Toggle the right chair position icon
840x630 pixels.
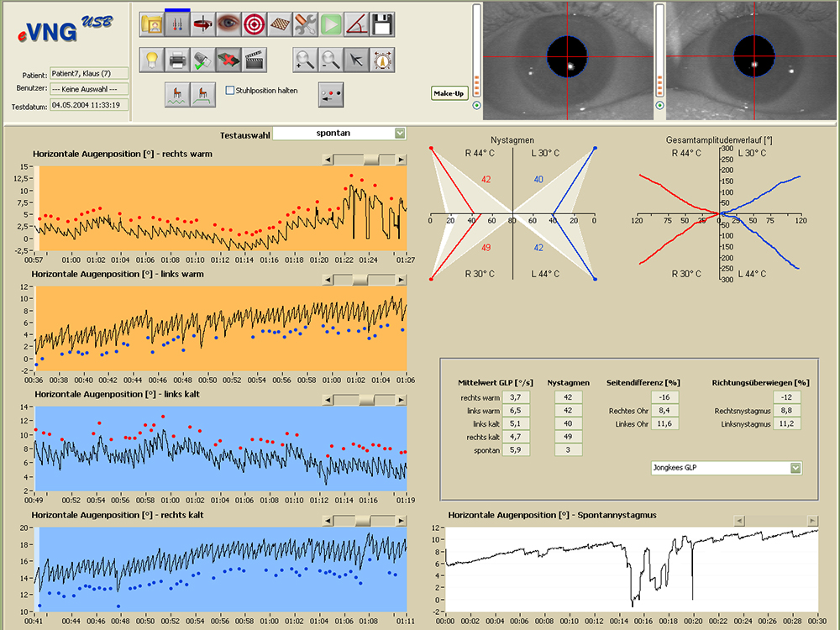201,93
